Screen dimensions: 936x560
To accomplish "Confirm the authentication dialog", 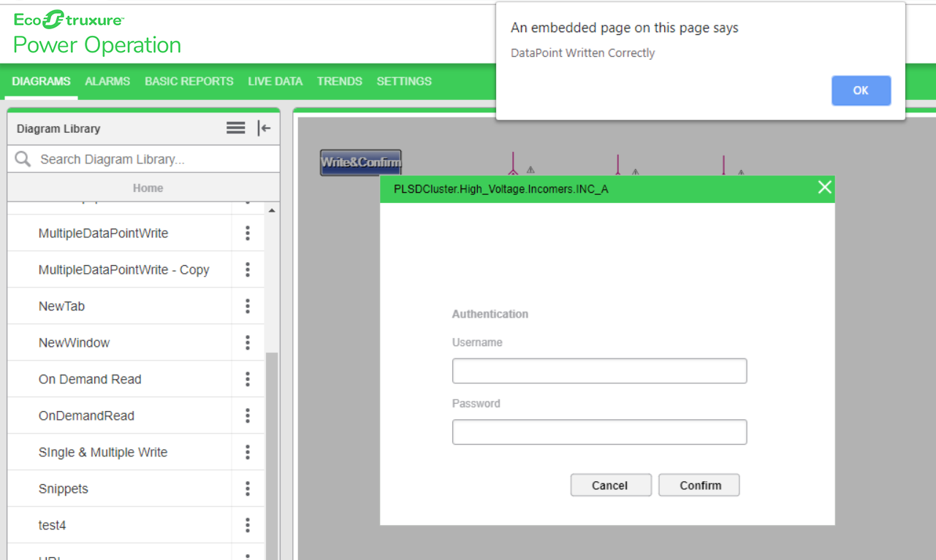I will click(x=699, y=486).
